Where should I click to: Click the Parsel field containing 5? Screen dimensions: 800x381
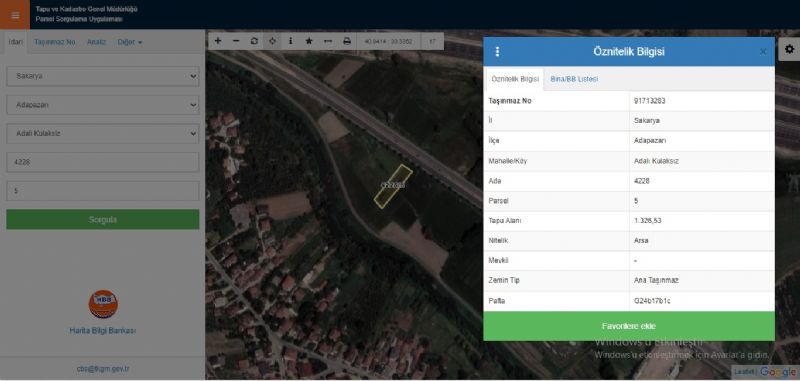103,191
